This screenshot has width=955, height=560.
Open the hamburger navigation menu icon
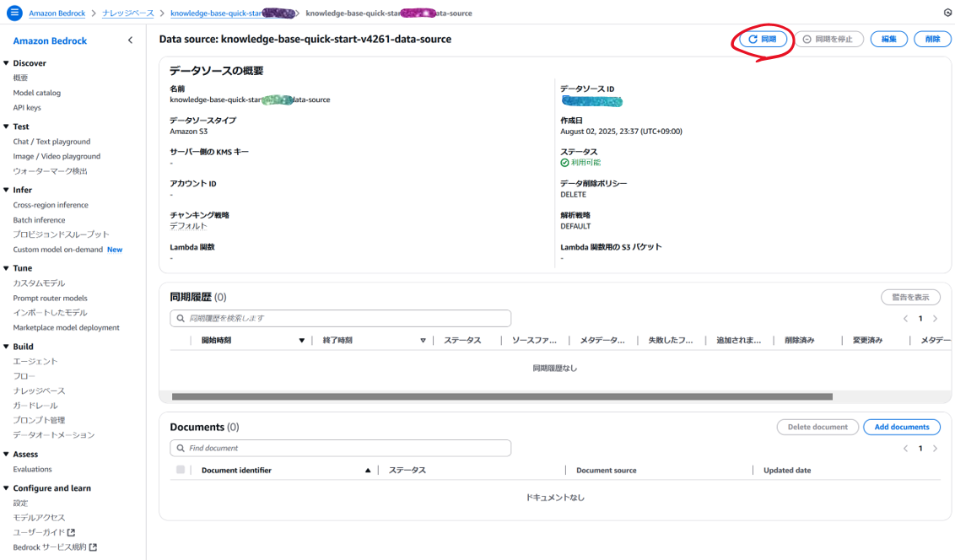(14, 12)
